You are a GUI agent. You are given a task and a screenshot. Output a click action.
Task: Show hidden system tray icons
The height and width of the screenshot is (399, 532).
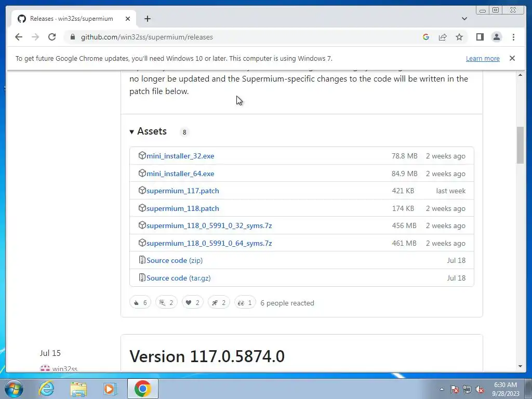442,389
